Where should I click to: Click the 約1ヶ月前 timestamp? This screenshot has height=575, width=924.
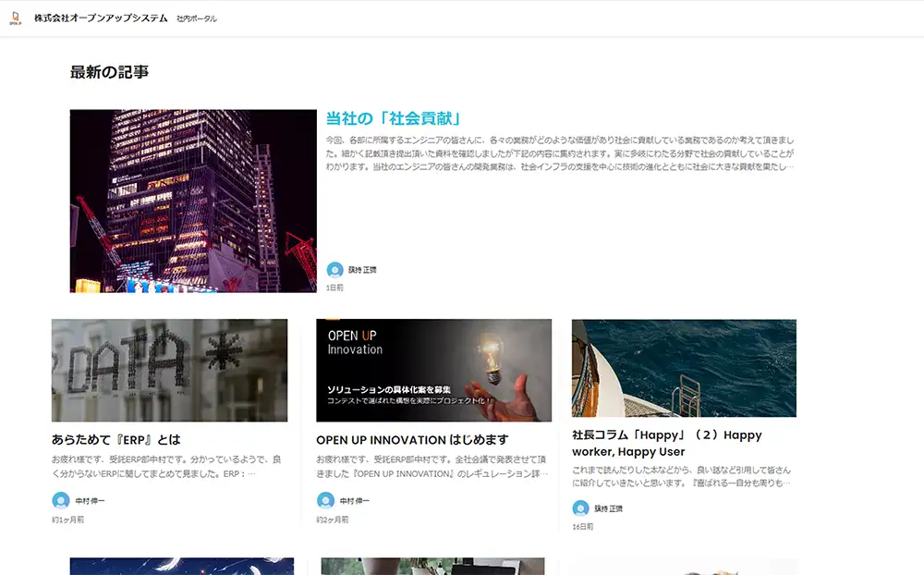point(67,520)
